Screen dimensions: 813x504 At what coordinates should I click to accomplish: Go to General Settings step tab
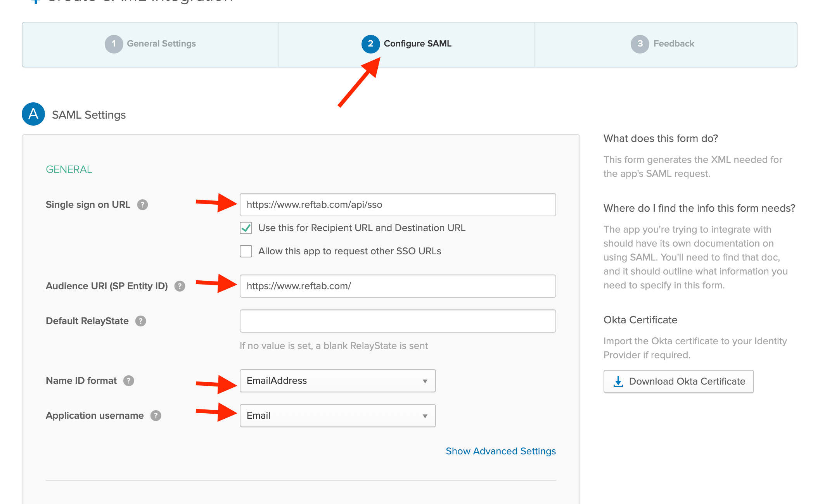[150, 45]
